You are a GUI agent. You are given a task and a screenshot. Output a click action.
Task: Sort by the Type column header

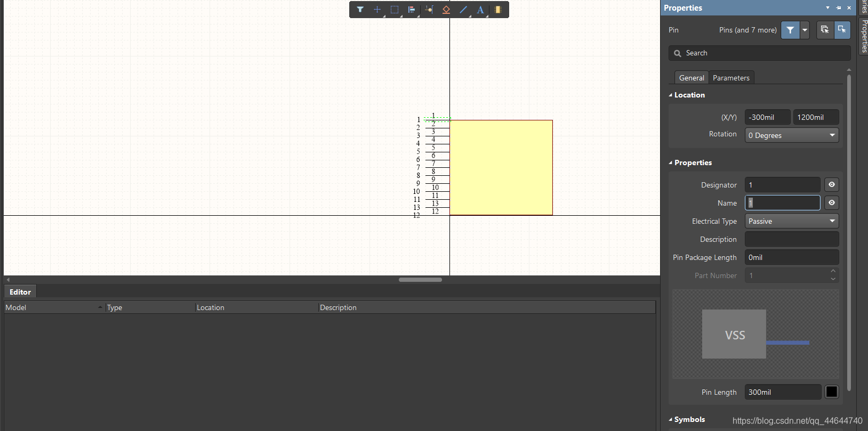pos(150,307)
